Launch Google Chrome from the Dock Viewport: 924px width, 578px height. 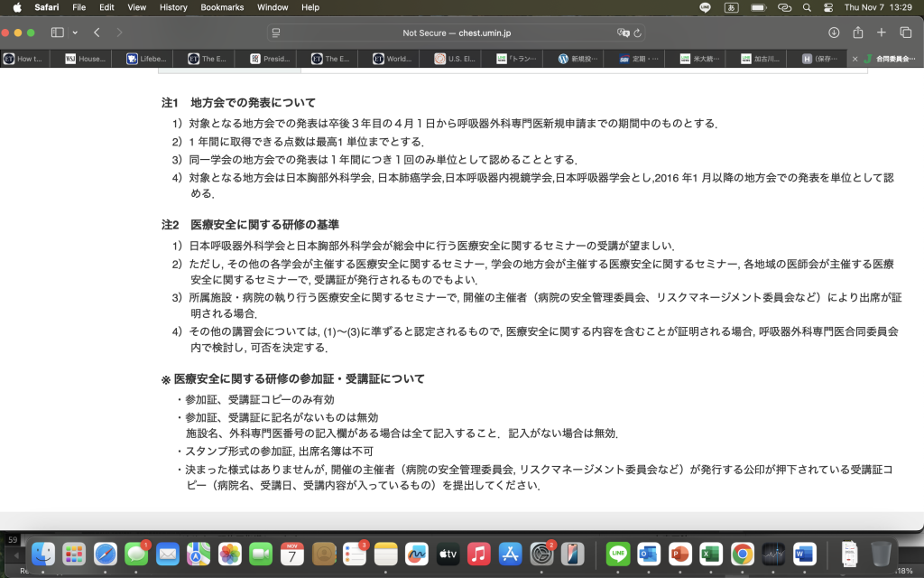coord(742,554)
